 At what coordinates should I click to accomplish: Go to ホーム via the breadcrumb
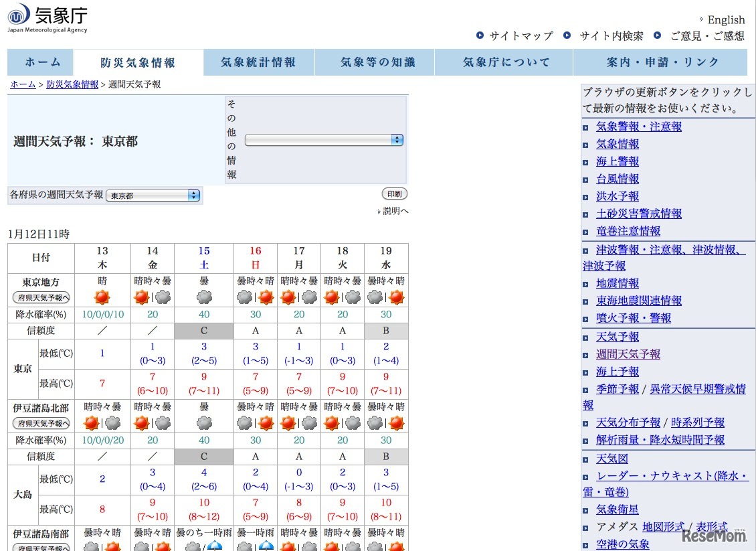tap(23, 84)
